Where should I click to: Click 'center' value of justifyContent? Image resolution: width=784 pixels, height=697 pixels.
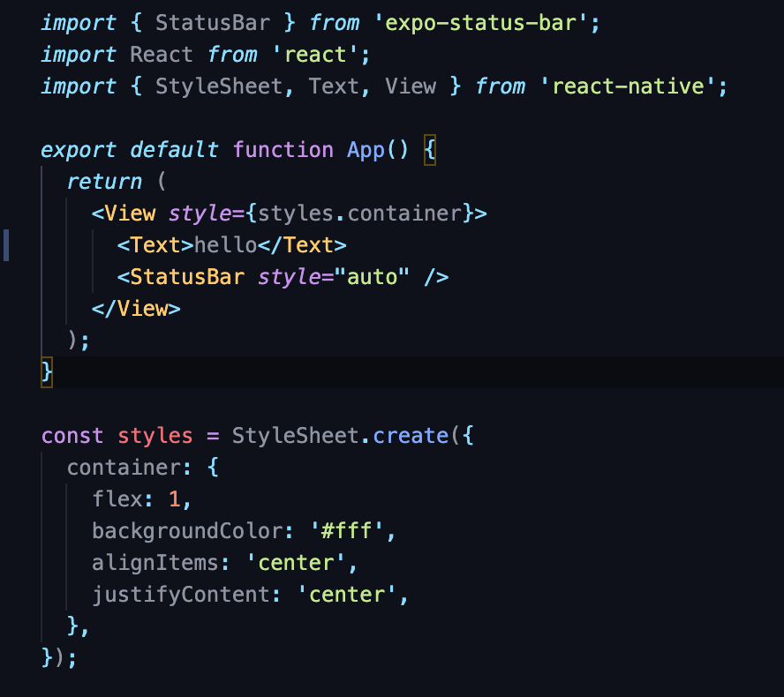pos(347,595)
